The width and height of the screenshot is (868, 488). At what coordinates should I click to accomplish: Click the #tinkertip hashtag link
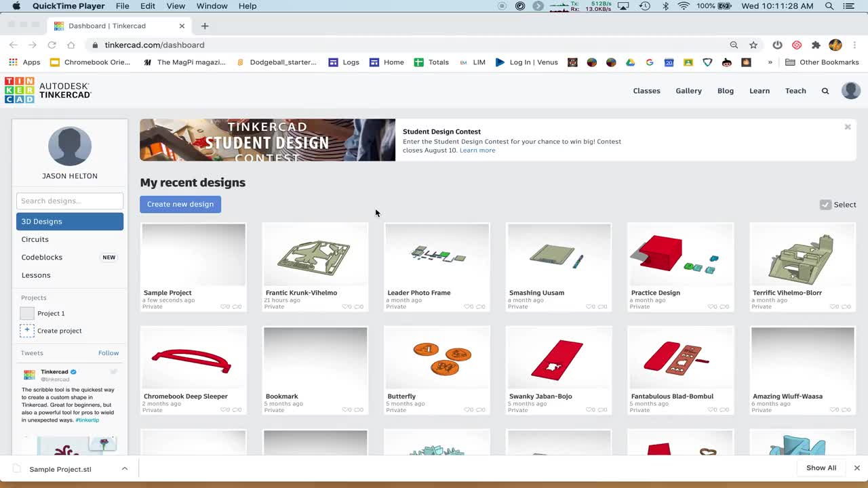[x=87, y=420]
